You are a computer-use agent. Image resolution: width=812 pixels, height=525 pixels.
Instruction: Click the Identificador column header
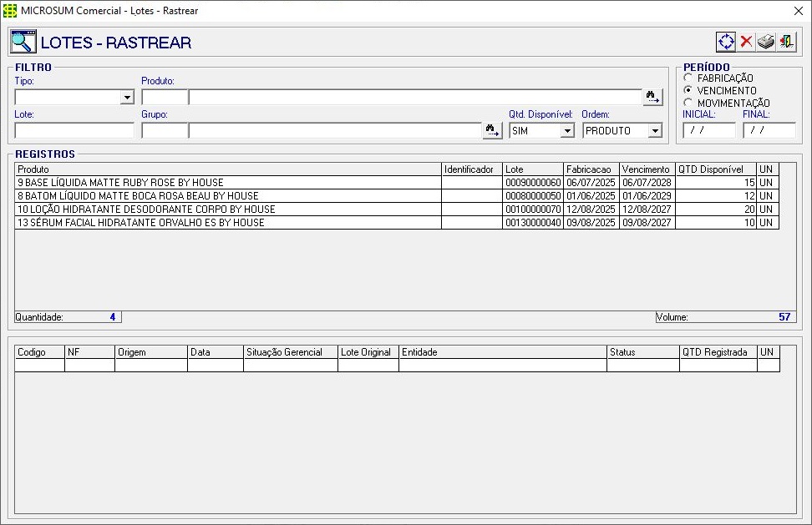(x=472, y=169)
